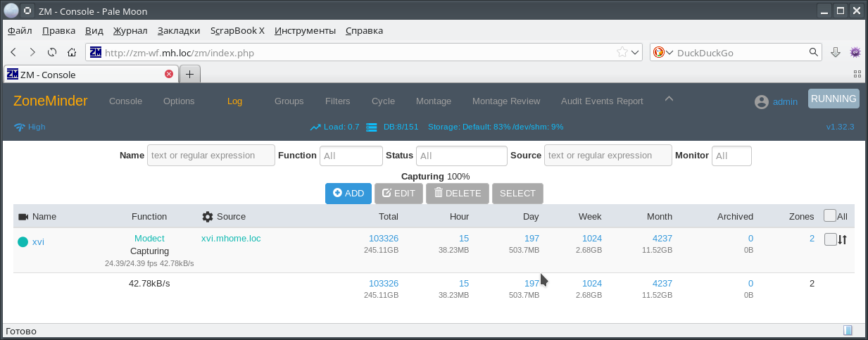The image size is (868, 340).
Task: Toggle the All monitors checkbox
Action: click(x=829, y=216)
